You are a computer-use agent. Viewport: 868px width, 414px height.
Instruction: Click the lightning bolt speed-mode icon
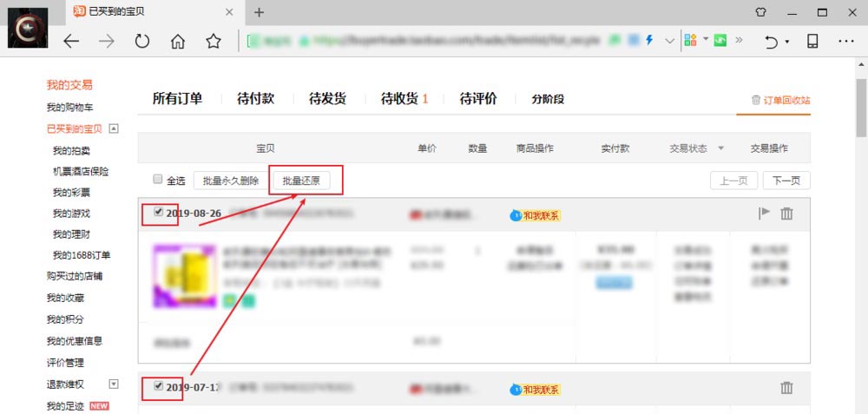pyautogui.click(x=650, y=41)
